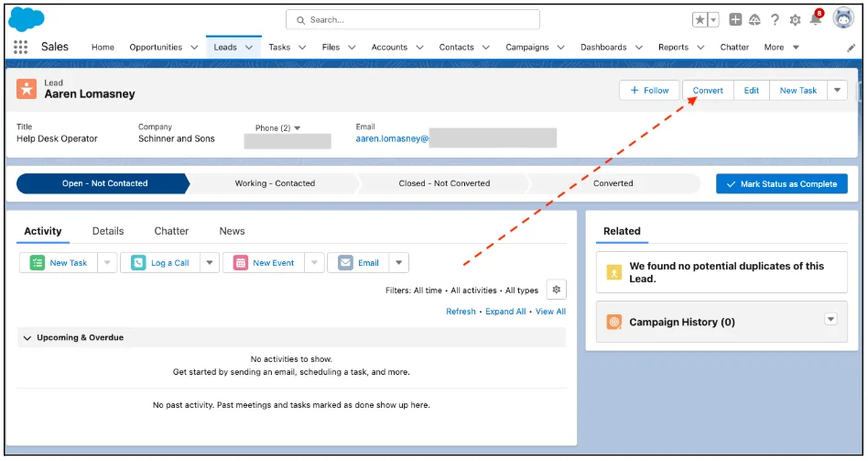Image resolution: width=868 pixels, height=461 pixels.
Task: Click the Refresh activity link
Action: pos(461,312)
